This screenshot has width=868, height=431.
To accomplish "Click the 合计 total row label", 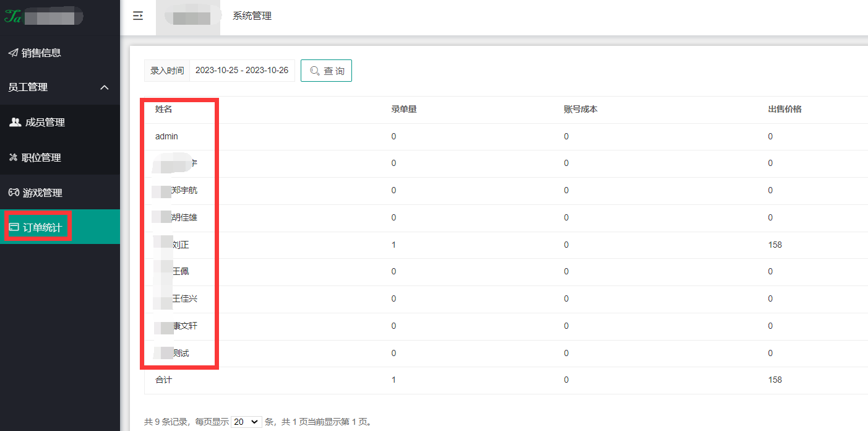I will pos(163,380).
